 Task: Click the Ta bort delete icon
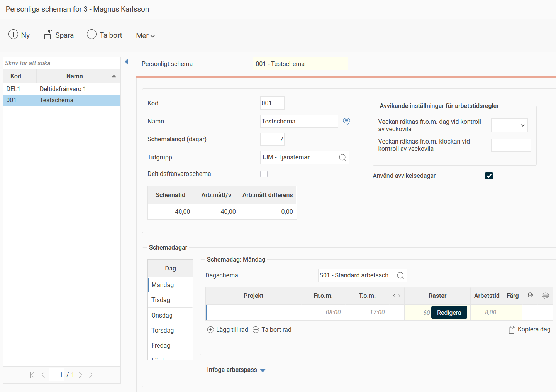click(x=92, y=34)
